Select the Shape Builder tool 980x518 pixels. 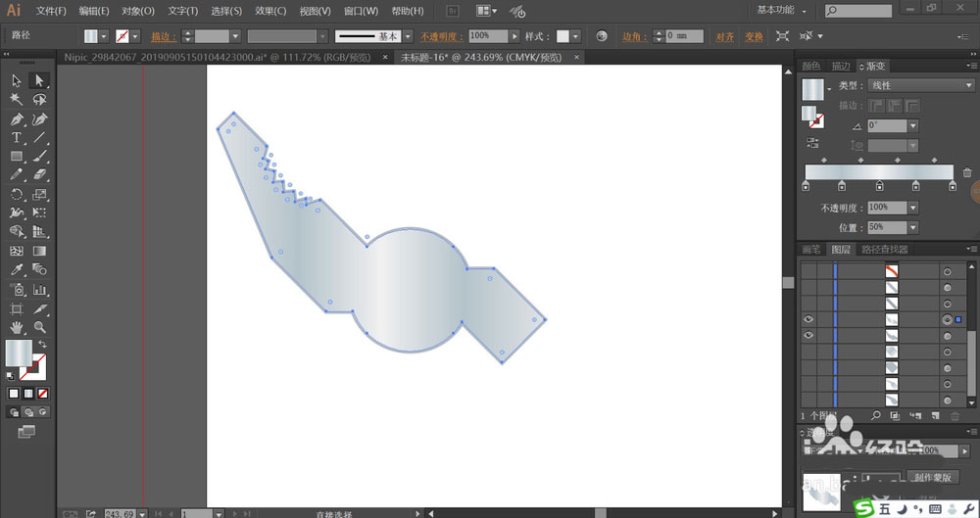tap(17, 232)
